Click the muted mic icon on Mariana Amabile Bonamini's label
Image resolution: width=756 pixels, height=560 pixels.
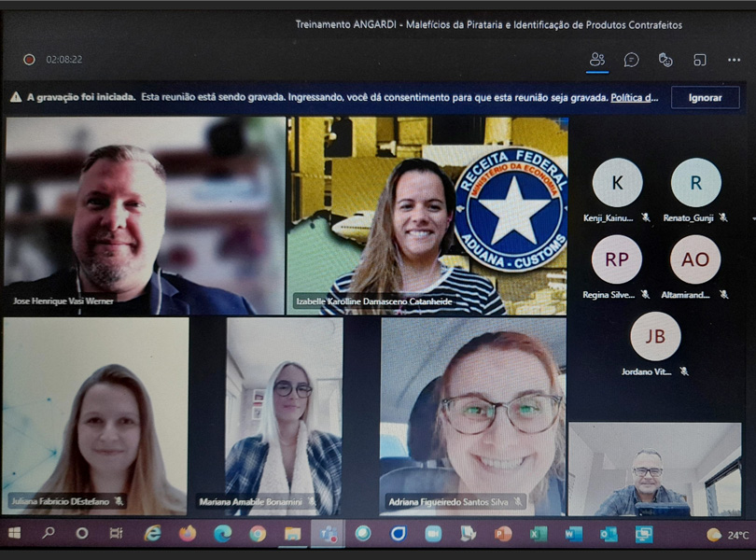312,501
